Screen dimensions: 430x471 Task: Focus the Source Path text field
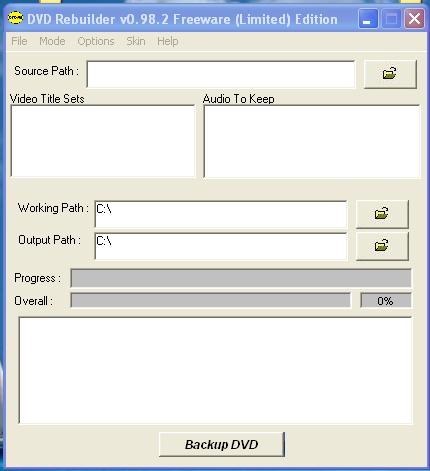coord(221,74)
